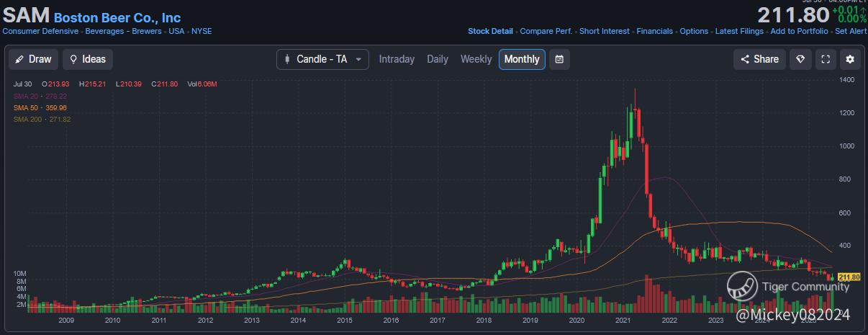Expand the Candle - TA chart type dropdown
Screen dimensions: 868x335
tap(322, 59)
